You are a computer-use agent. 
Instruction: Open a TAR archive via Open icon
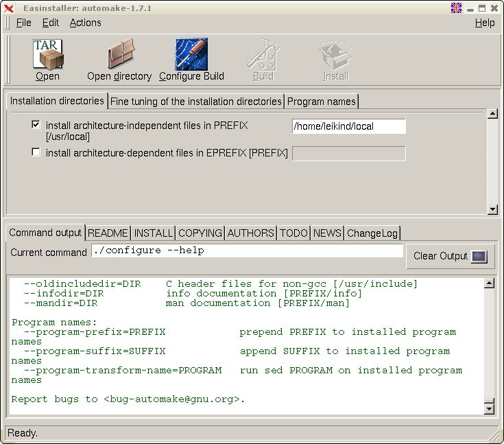tap(48, 54)
